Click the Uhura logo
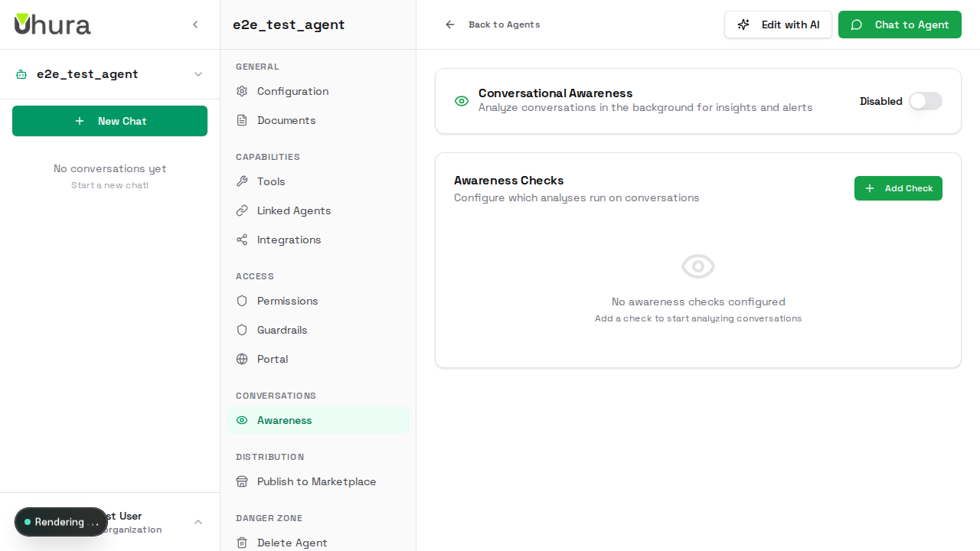 51,24
